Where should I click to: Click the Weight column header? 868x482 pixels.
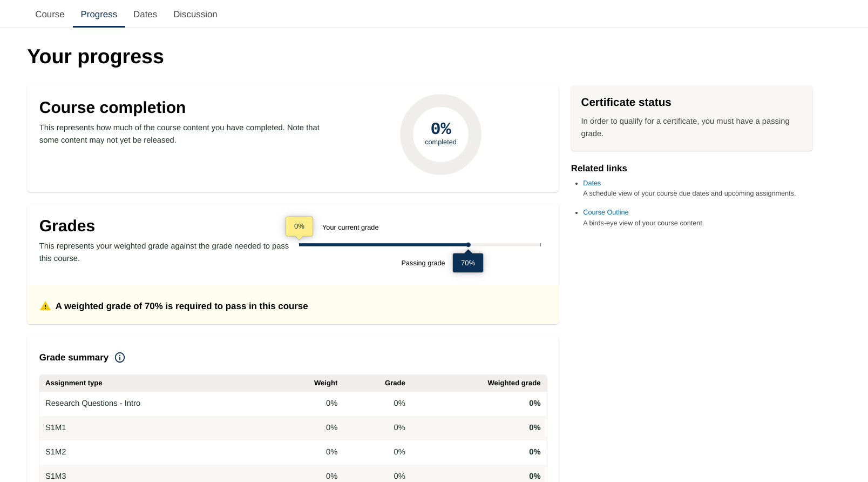(325, 383)
